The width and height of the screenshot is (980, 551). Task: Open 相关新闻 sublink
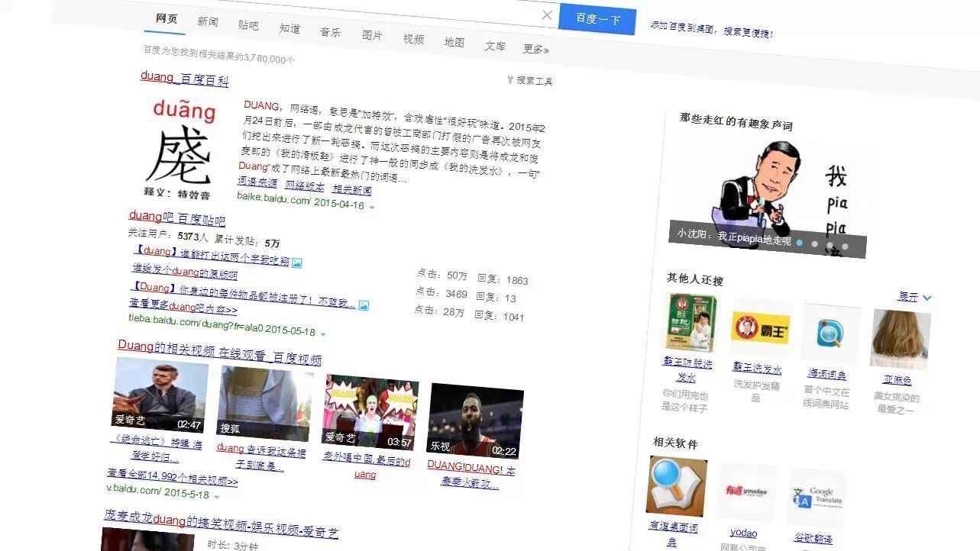[x=352, y=189]
